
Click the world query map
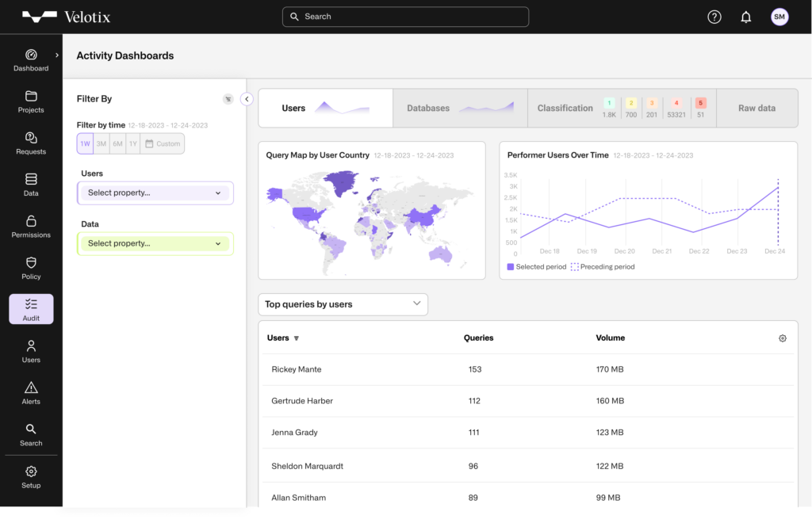pyautogui.click(x=370, y=222)
